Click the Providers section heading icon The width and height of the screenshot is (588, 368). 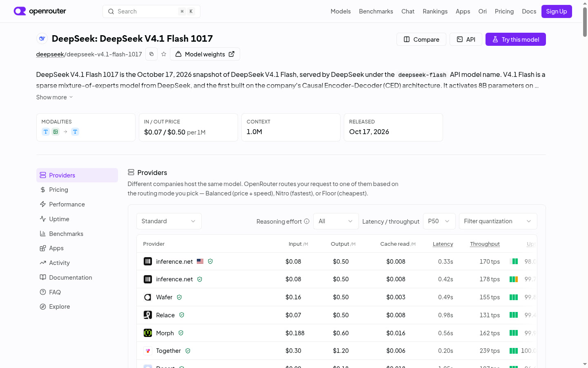tap(131, 172)
